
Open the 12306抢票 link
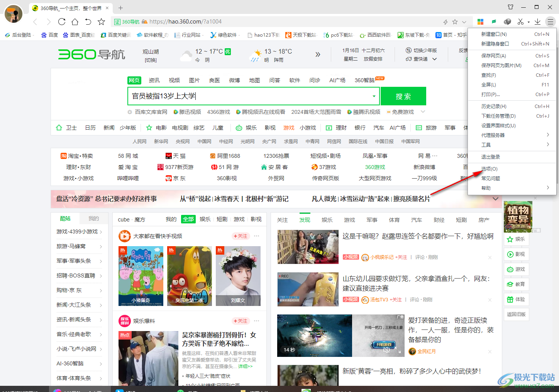click(276, 156)
